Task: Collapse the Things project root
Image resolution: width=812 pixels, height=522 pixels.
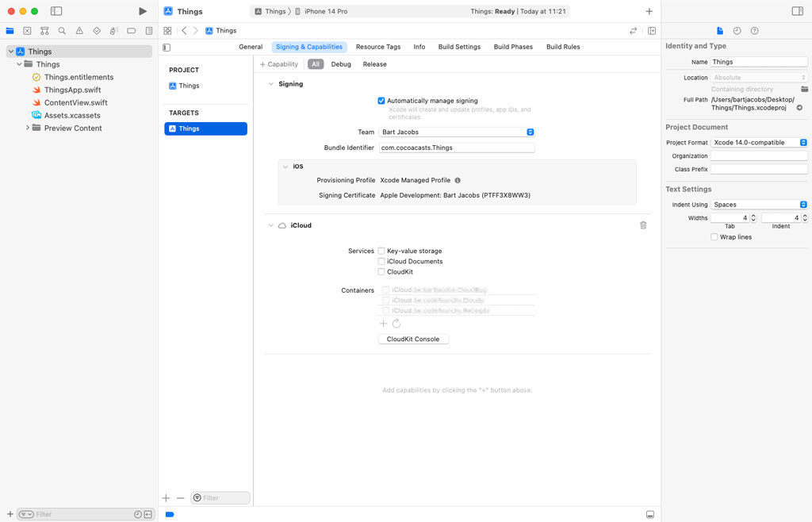Action: coord(11,52)
